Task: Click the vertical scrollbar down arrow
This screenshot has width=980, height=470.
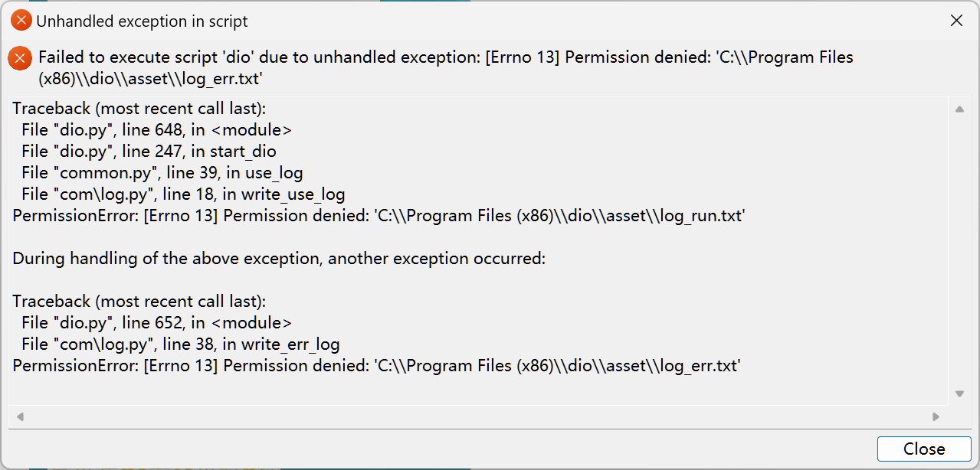Action: pos(959,393)
